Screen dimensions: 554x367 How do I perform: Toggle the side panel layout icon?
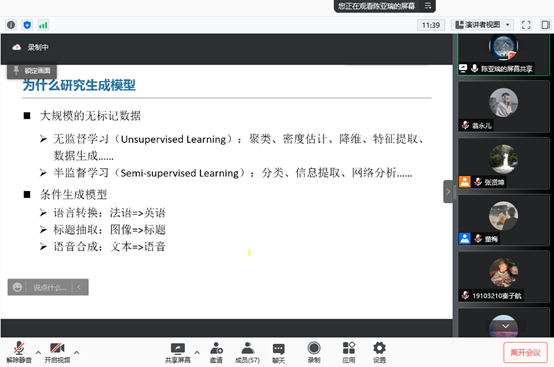[546, 25]
